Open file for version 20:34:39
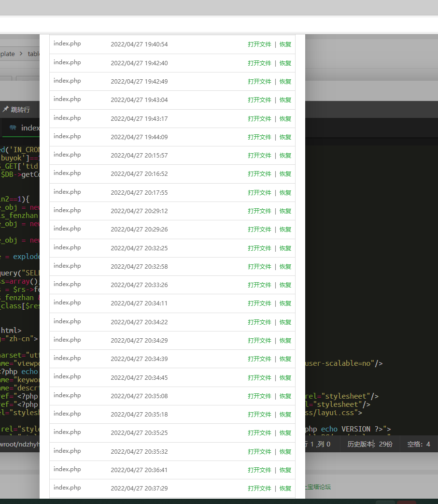The height and width of the screenshot is (504, 438). pyautogui.click(x=259, y=359)
